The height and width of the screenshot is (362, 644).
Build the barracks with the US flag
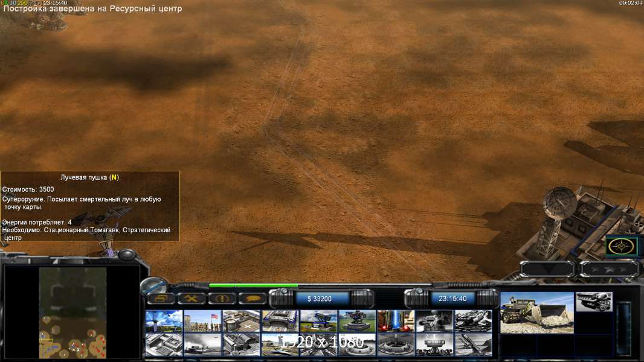(x=202, y=321)
